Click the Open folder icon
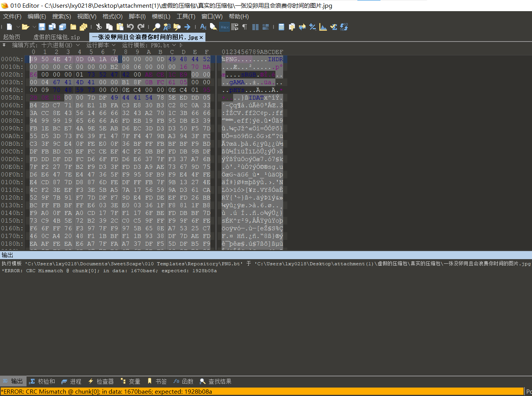Screen dimensions: 532x396 (25, 27)
